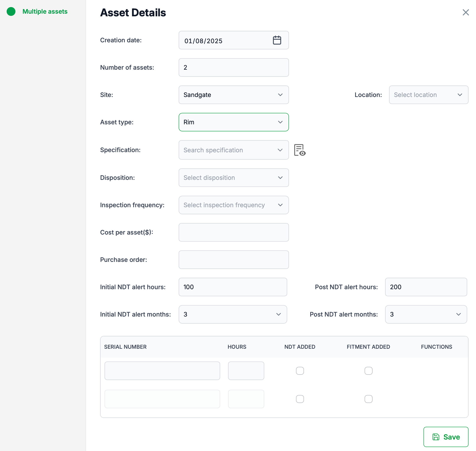Toggle Fitment Added in second asset row
The image size is (476, 451).
click(368, 399)
